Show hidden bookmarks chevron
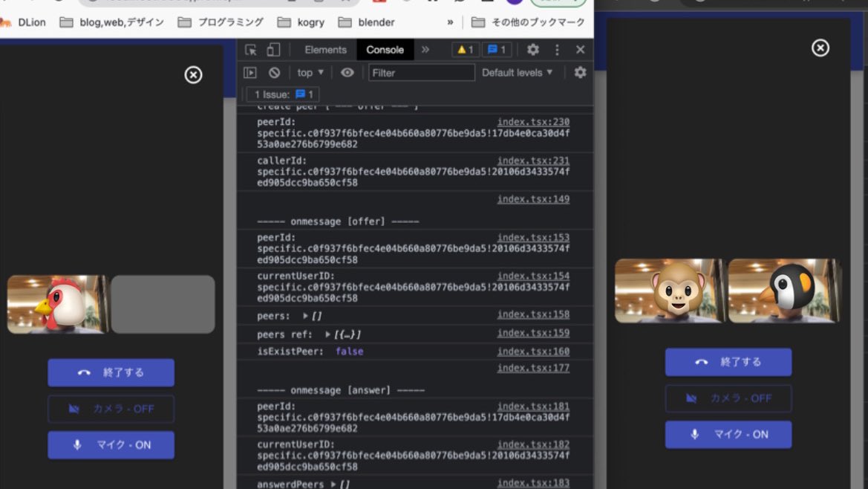Image resolution: width=868 pixels, height=489 pixels. 450,23
